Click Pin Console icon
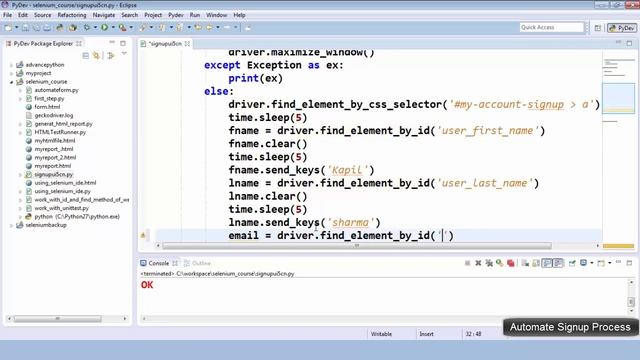 tap(572, 263)
